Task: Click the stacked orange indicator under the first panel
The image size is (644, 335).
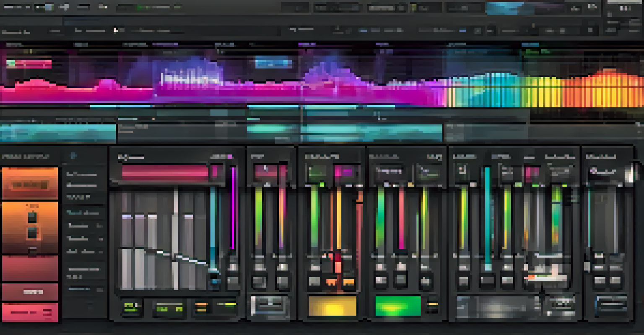Action: pos(202,307)
